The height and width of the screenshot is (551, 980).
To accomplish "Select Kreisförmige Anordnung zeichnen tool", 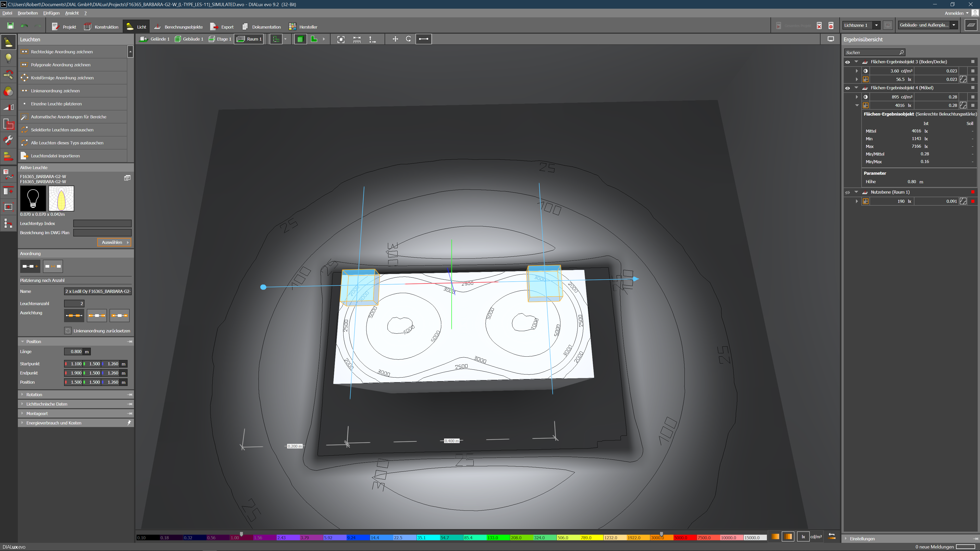I will (62, 78).
